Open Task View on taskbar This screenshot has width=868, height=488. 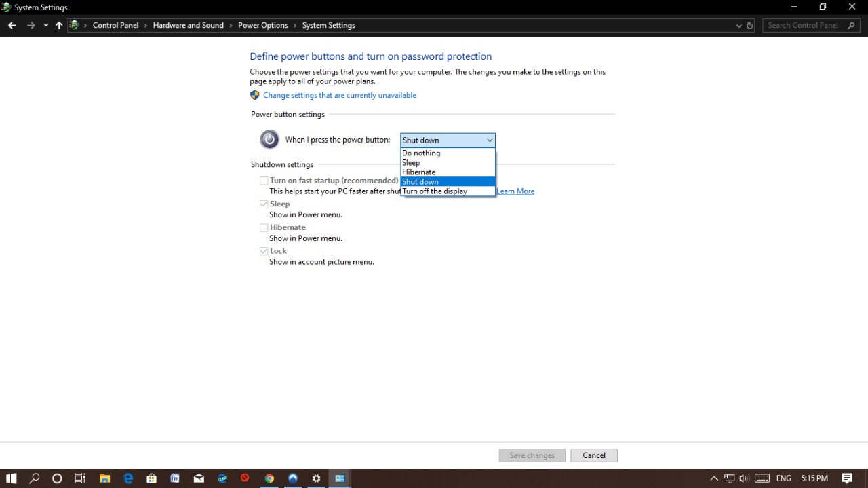(80, 478)
